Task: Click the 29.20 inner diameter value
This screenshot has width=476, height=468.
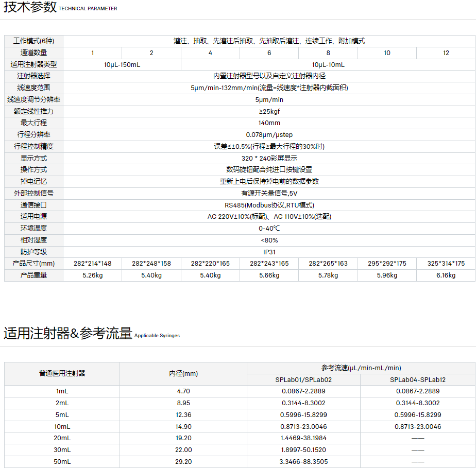Action: (183, 462)
